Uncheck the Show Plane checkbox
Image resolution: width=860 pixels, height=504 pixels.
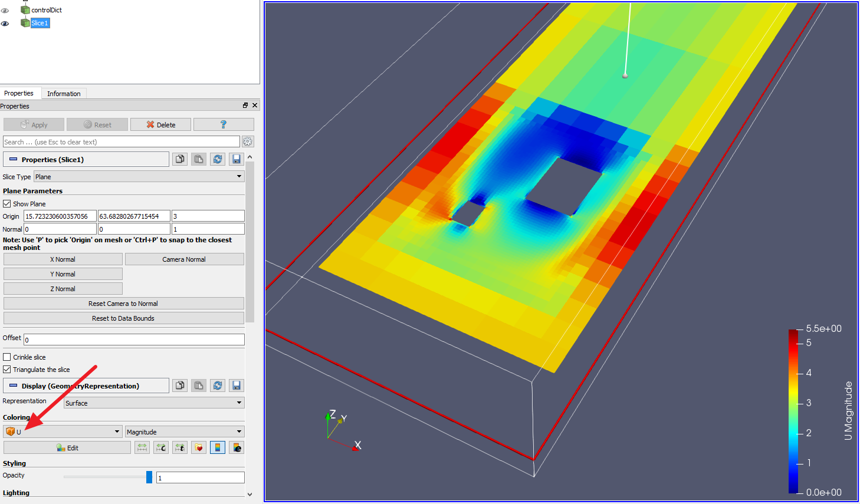pos(7,204)
